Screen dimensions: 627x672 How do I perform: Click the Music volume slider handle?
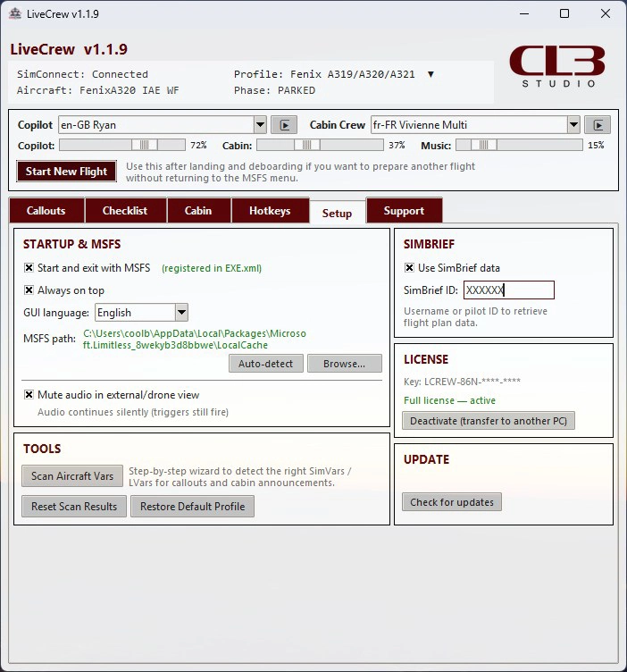click(x=483, y=146)
